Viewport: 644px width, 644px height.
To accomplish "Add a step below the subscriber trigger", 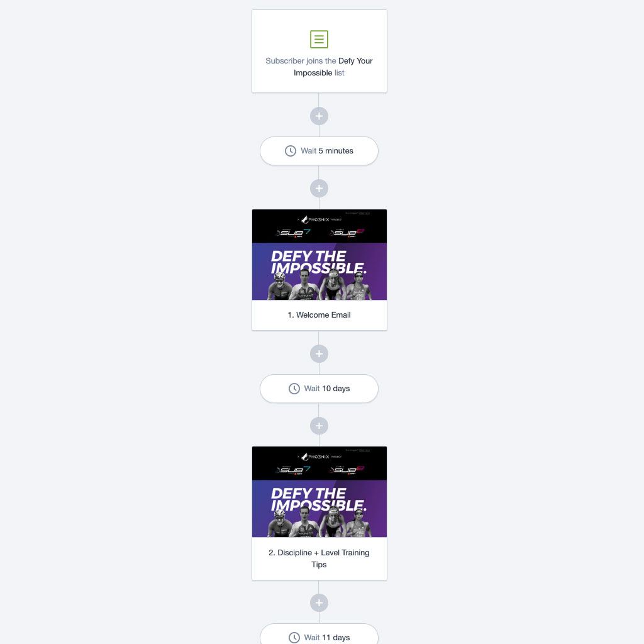I will pos(319,116).
